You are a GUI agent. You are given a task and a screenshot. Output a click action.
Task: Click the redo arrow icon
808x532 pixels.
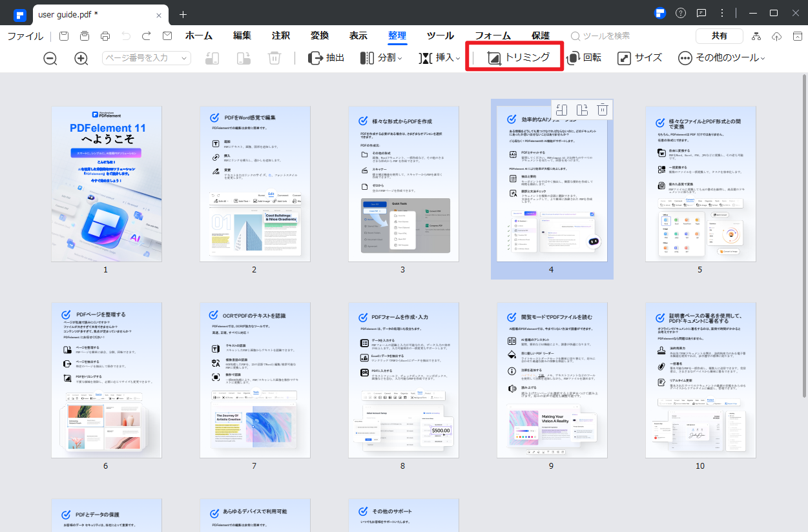pos(147,36)
